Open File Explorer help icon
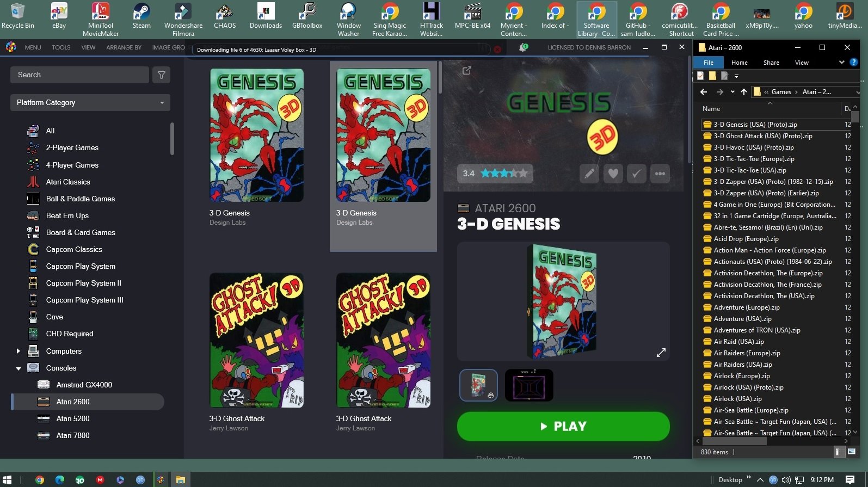The height and width of the screenshot is (487, 868). tap(854, 63)
